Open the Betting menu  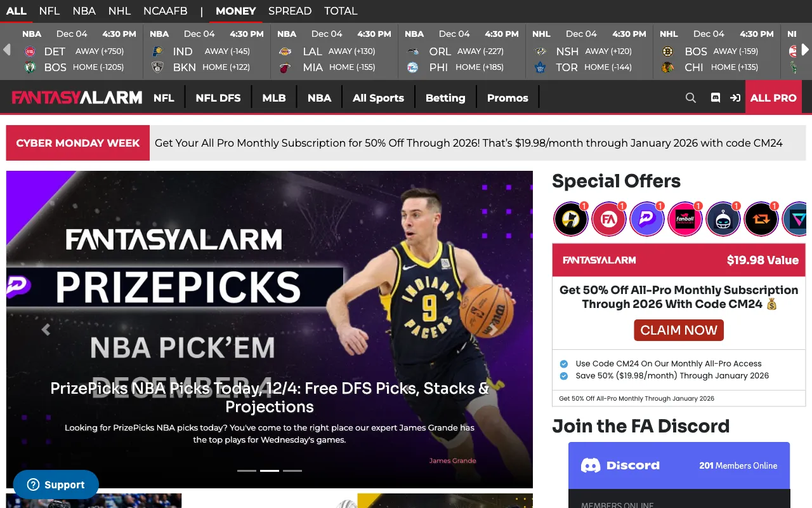445,98
